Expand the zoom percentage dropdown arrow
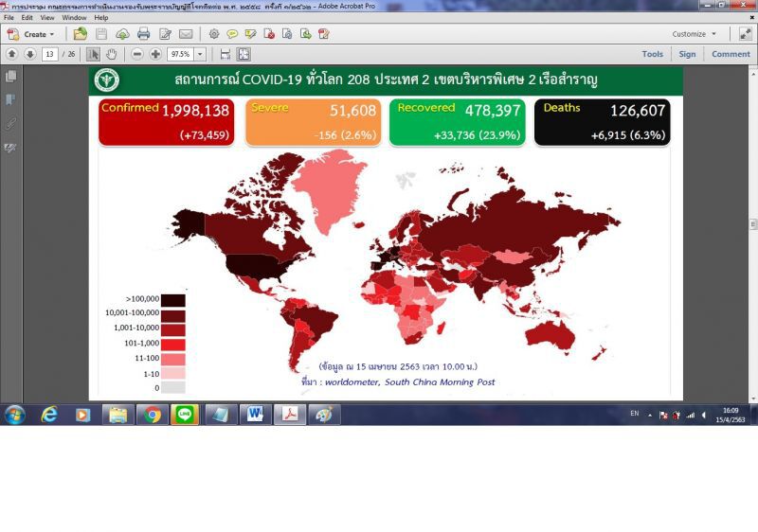Viewport: 758px width, 532px height. click(200, 54)
